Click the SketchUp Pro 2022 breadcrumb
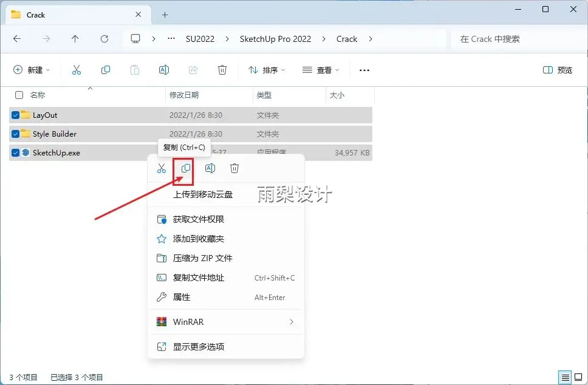 coord(276,39)
